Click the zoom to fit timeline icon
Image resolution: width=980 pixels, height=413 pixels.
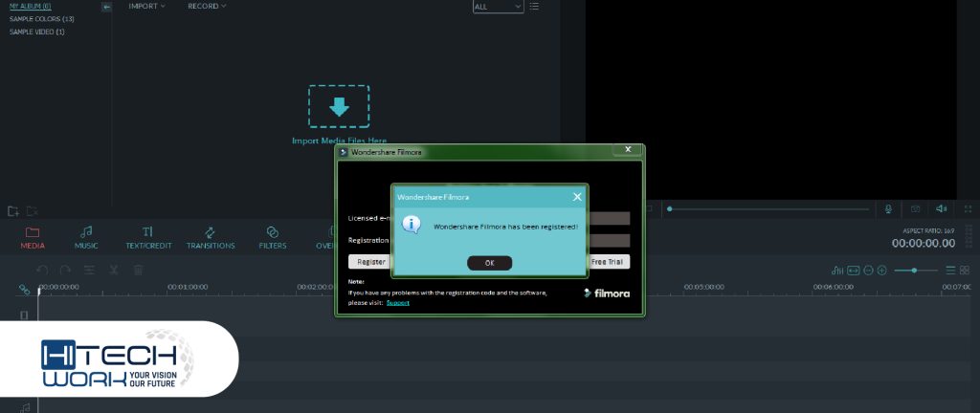point(853,271)
